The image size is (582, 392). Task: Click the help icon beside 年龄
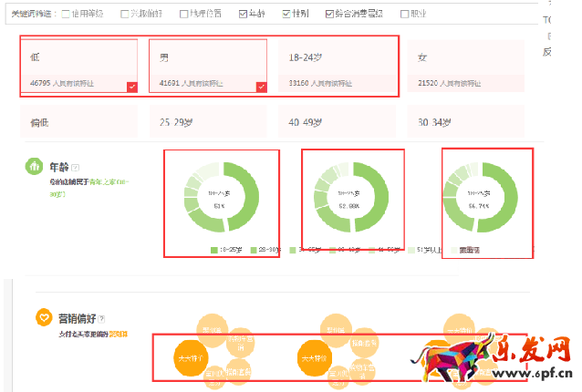pos(76,168)
